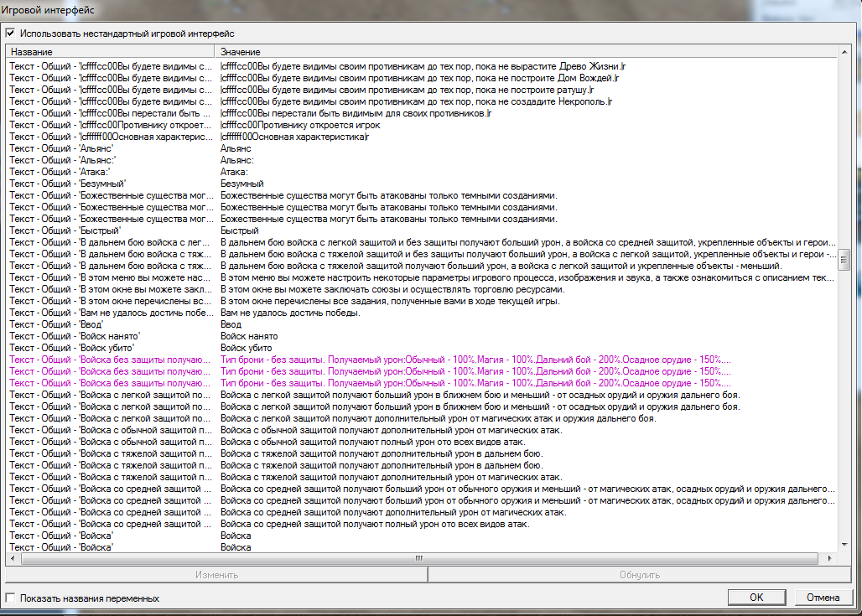
Task: Select row 'Вам не удалось достичь победы'
Action: (x=422, y=313)
